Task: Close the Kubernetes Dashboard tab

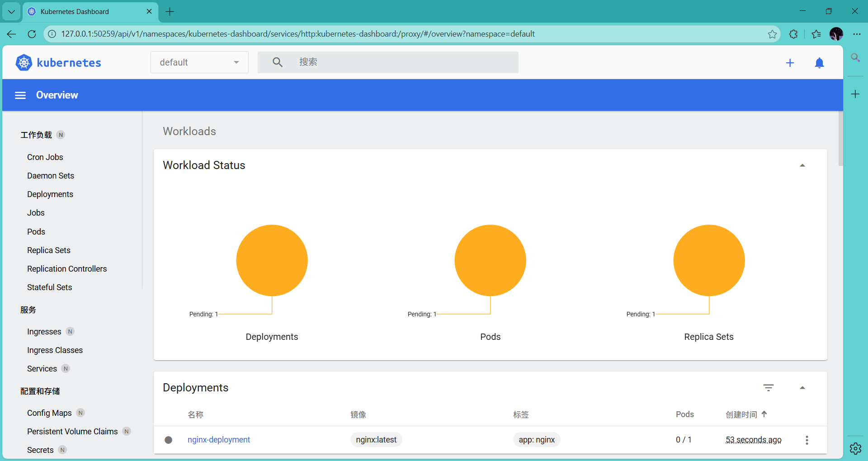Action: point(149,12)
